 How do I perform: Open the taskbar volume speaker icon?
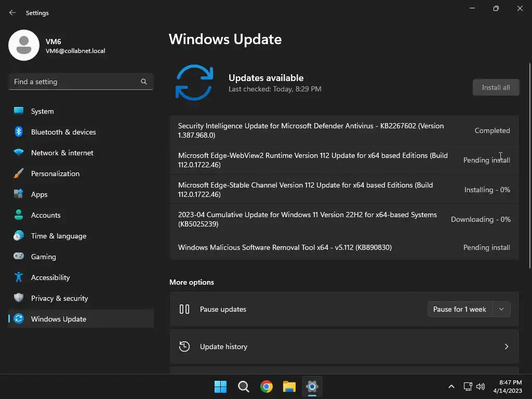click(x=481, y=387)
